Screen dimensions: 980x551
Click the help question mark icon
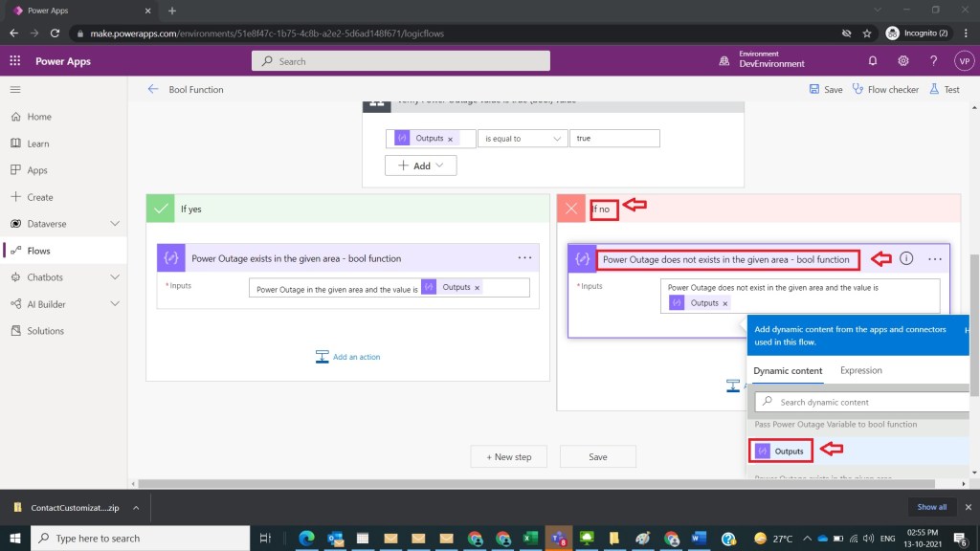934,61
